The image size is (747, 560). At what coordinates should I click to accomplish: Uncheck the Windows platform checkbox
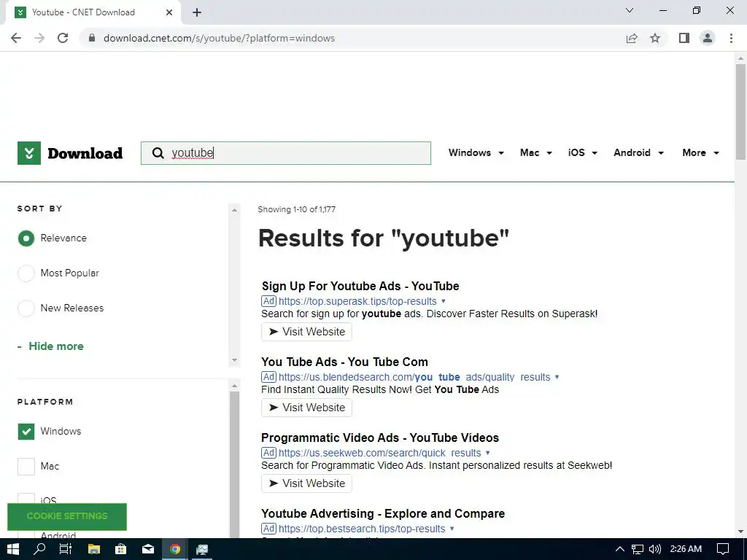point(26,432)
